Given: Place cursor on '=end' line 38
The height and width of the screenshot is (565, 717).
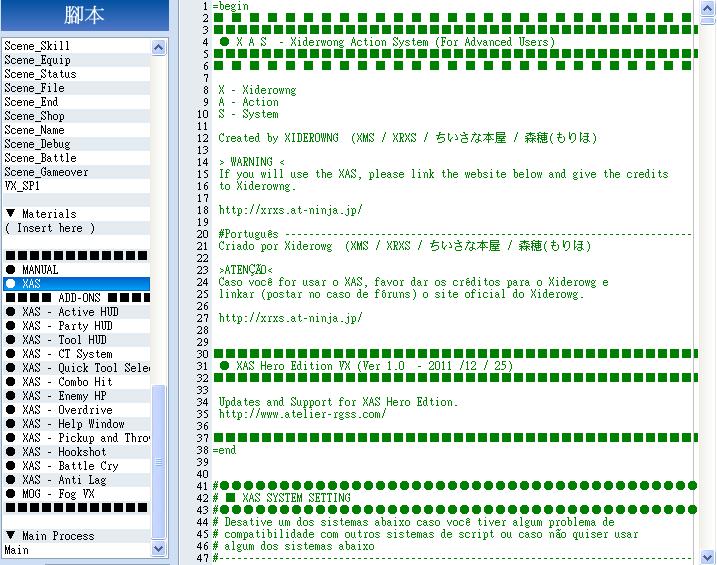Looking at the screenshot, I should (225, 450).
